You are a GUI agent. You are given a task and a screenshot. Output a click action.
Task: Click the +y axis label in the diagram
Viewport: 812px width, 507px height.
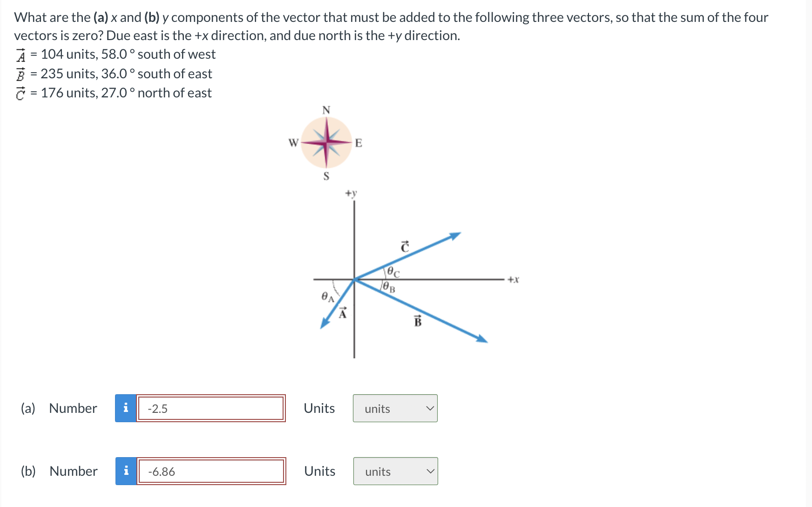[x=351, y=192]
